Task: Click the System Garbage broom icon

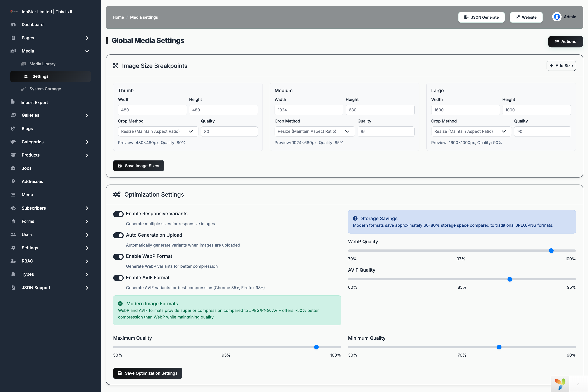Action: tap(23, 89)
